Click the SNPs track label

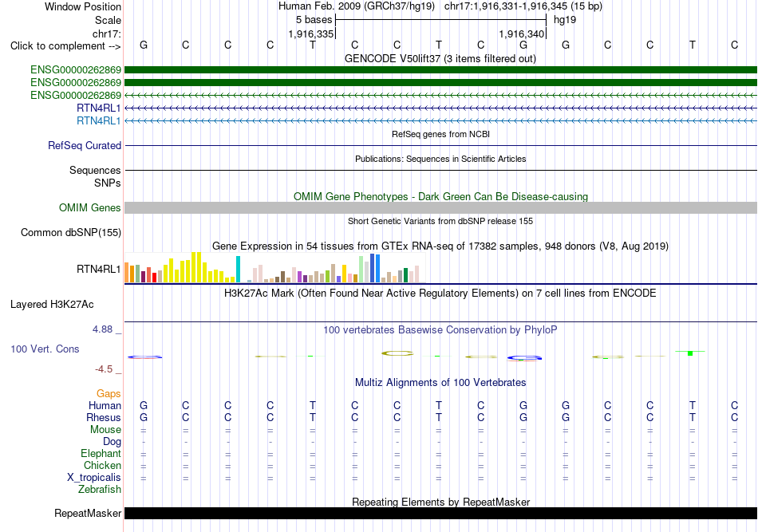108,183
